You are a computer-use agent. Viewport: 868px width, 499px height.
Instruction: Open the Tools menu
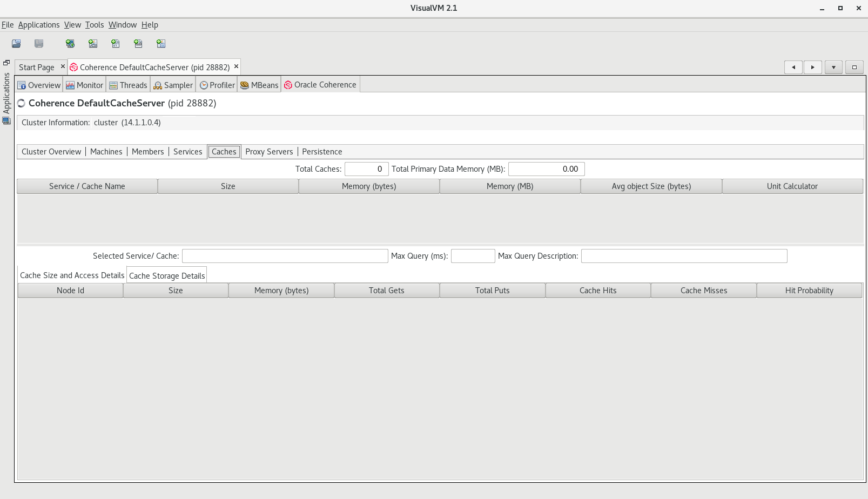95,25
